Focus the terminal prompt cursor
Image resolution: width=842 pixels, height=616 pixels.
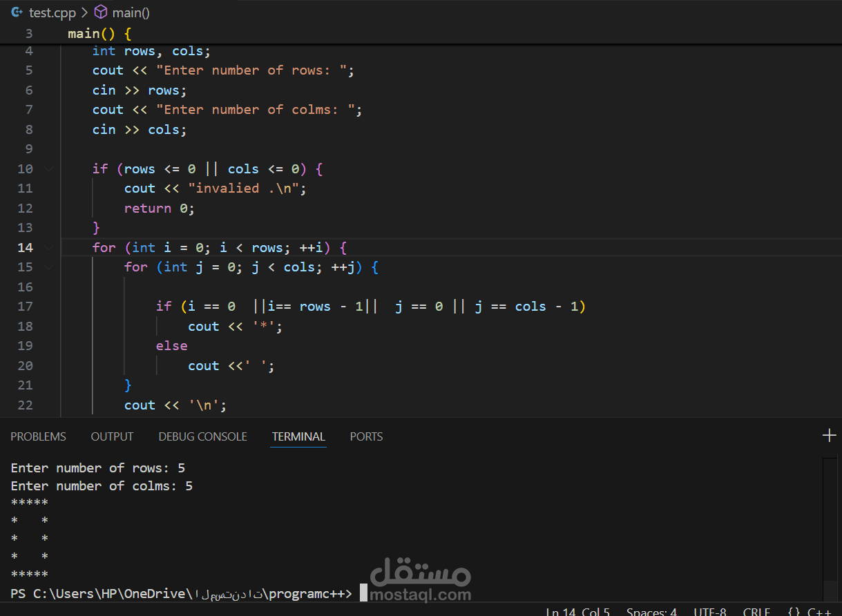pyautogui.click(x=363, y=593)
